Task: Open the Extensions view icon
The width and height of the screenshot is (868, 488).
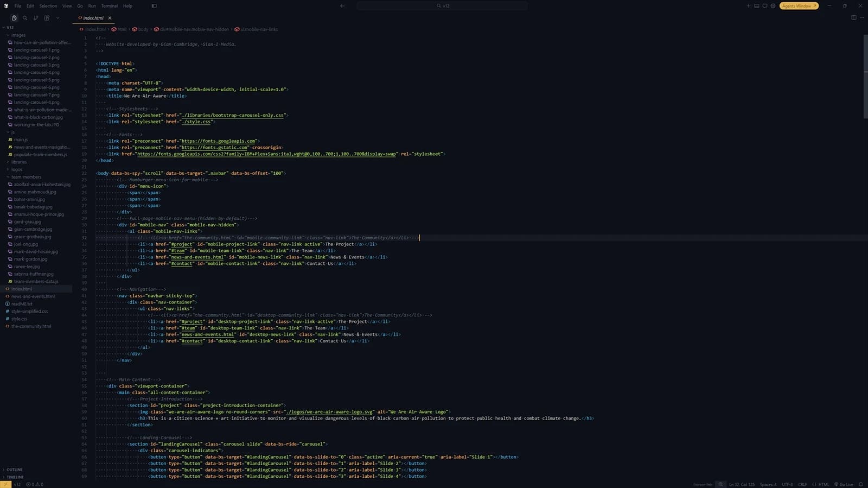Action: [47, 18]
